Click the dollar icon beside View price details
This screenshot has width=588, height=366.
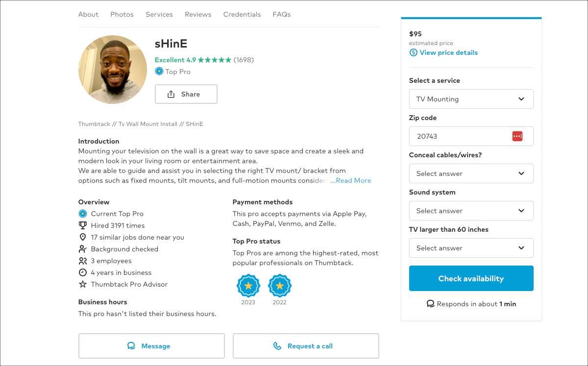[414, 52]
